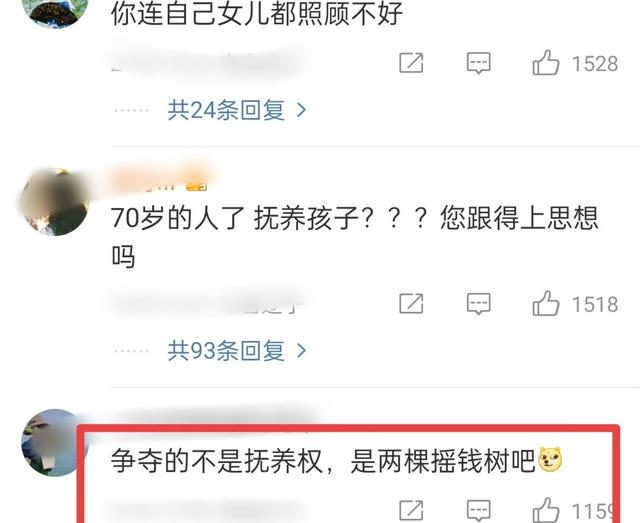Share the comment about 照顾不好 daughter

coord(411,63)
